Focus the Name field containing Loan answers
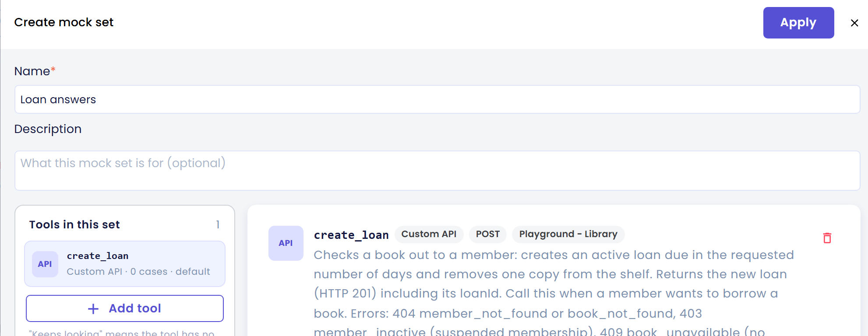The width and height of the screenshot is (868, 336). tap(437, 99)
